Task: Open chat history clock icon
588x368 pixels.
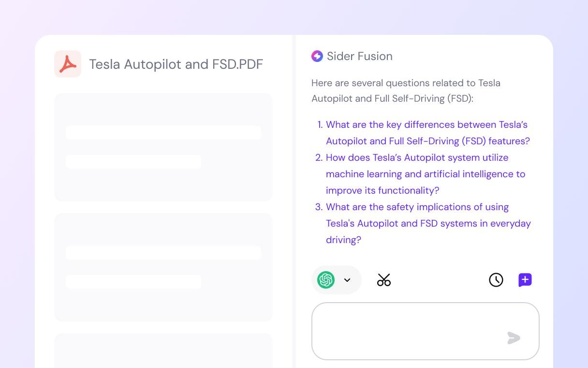Action: pos(496,280)
